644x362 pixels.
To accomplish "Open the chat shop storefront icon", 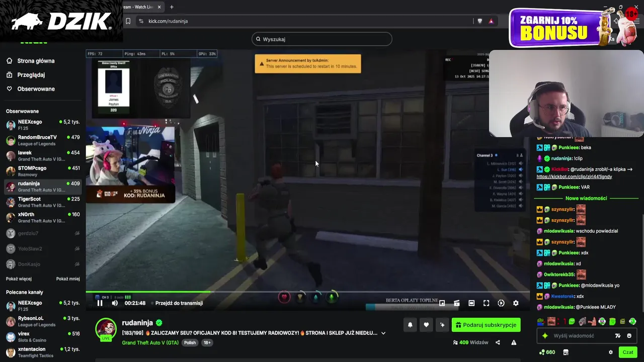I will click(x=566, y=352).
